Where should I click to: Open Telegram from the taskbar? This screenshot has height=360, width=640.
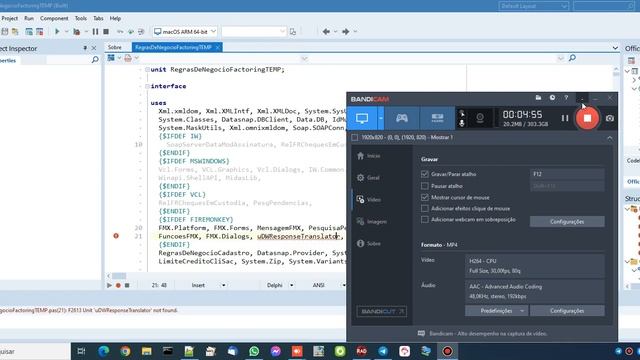coord(383,351)
